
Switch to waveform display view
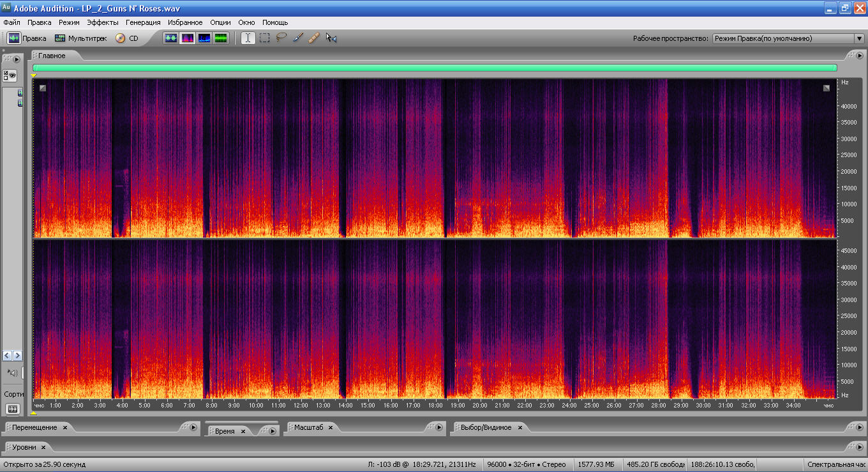pos(171,38)
